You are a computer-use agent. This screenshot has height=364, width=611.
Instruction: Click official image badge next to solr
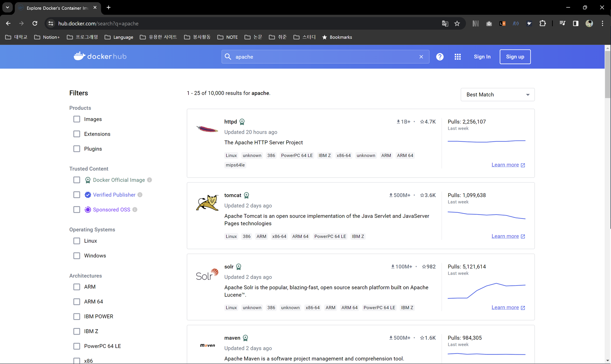click(239, 267)
